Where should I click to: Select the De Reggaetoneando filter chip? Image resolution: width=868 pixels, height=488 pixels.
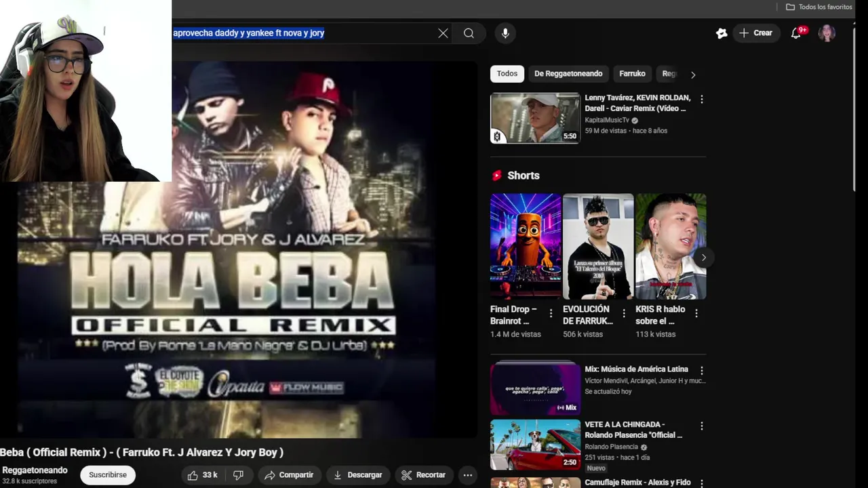(x=568, y=74)
